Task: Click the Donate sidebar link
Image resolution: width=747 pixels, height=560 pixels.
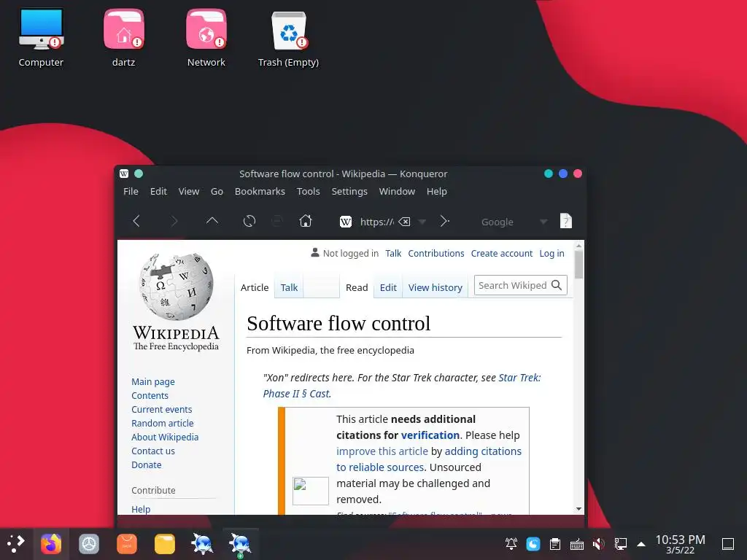Action: 146,464
